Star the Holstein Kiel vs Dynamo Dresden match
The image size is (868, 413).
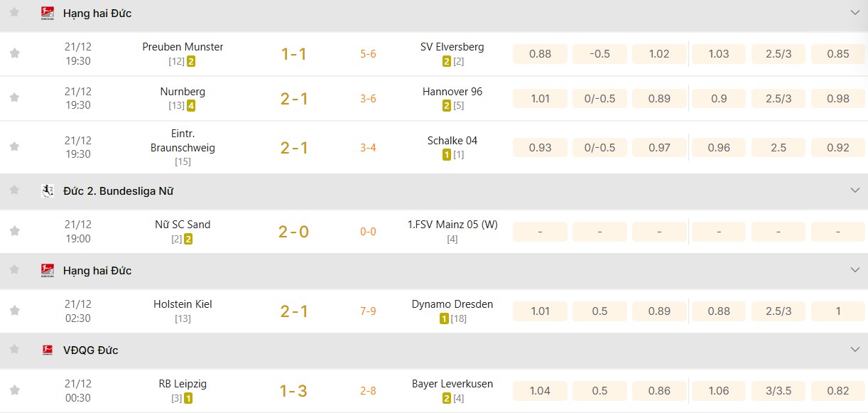coord(15,311)
